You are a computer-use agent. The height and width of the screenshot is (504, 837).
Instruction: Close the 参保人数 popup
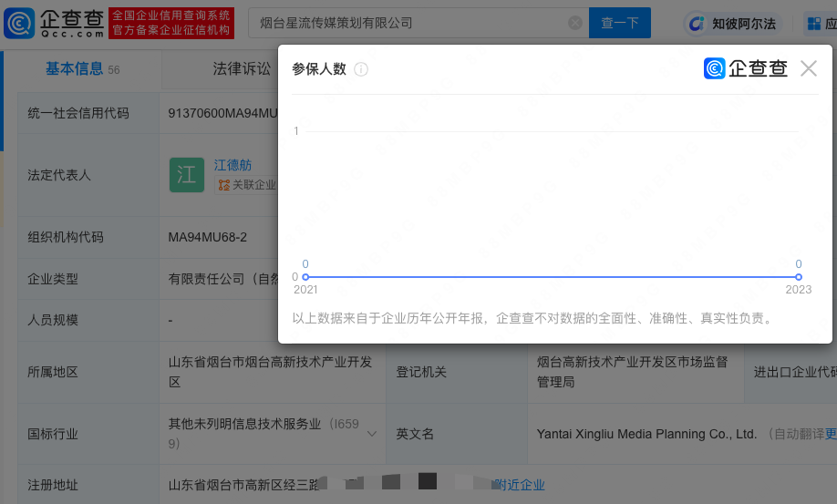[x=808, y=68]
